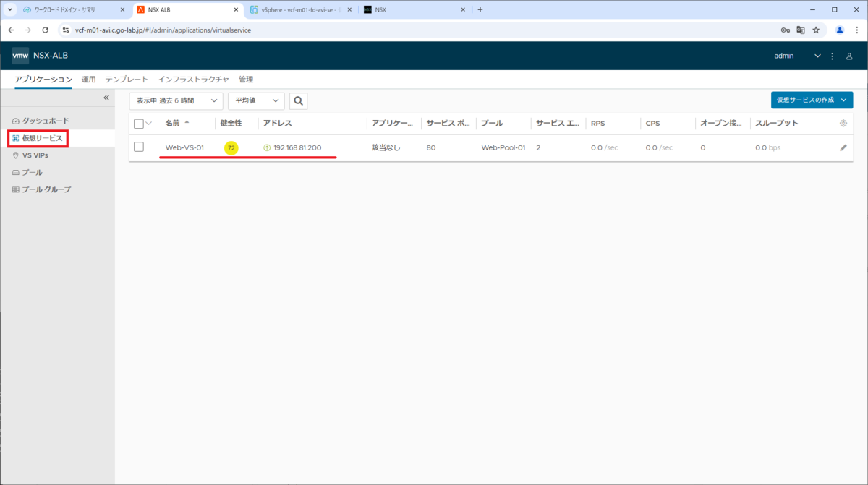
Task: Click the browser address bar URL
Action: pos(163,30)
